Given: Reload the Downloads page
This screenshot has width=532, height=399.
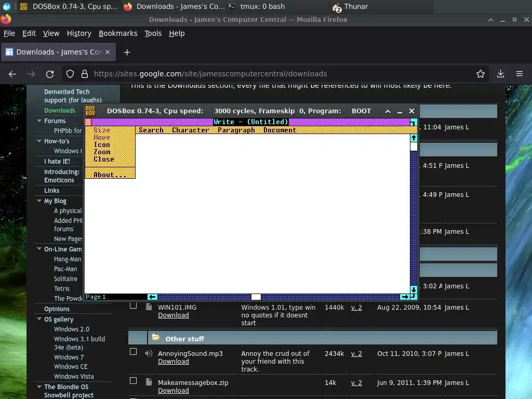Looking at the screenshot, I should (x=50, y=74).
